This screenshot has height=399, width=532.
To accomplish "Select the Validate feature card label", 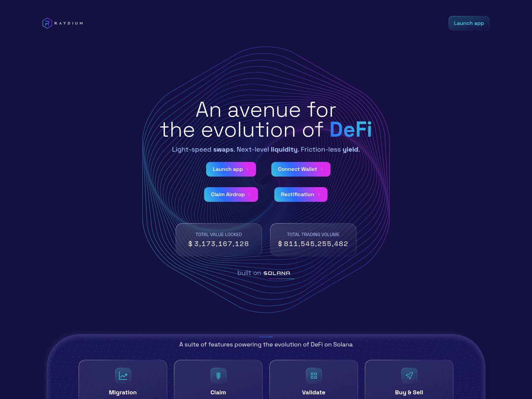I will coord(314,392).
